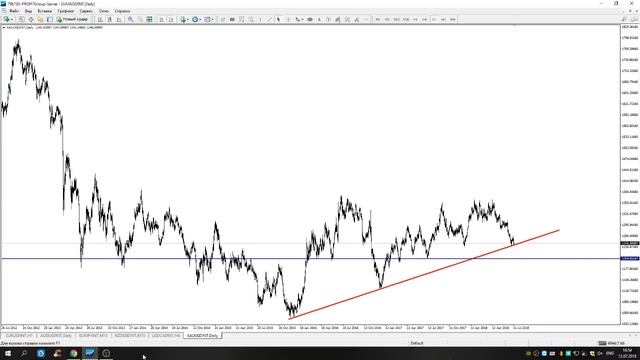Open the Файл menu
The height and width of the screenshot is (360, 640).
pos(13,11)
